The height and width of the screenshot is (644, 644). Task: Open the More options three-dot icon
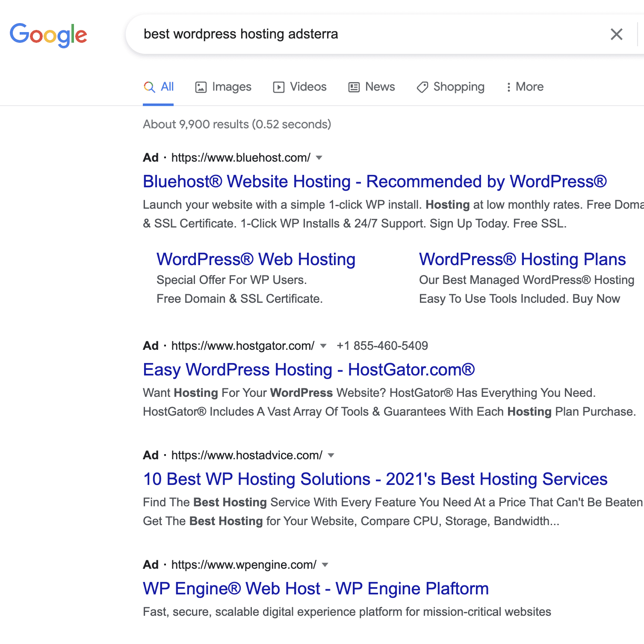[508, 87]
